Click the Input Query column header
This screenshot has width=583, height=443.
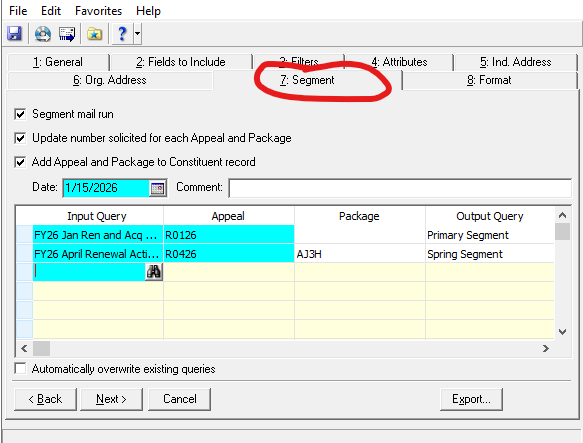97,216
